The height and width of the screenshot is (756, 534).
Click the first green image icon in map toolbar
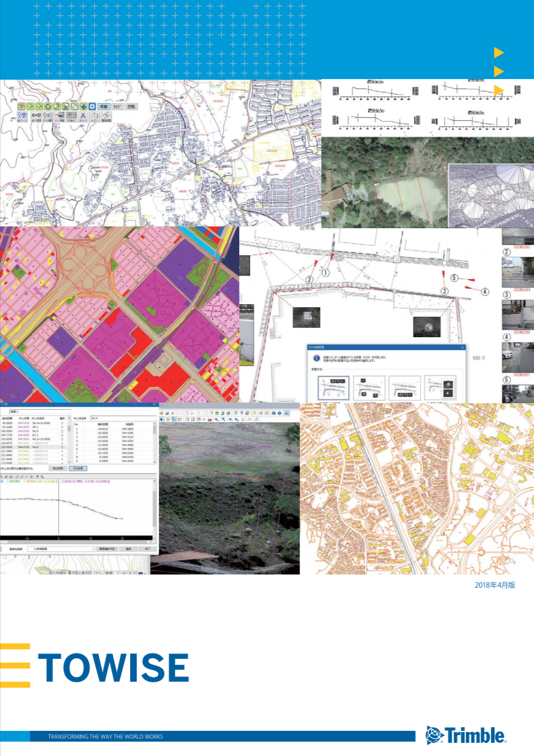click(x=22, y=107)
